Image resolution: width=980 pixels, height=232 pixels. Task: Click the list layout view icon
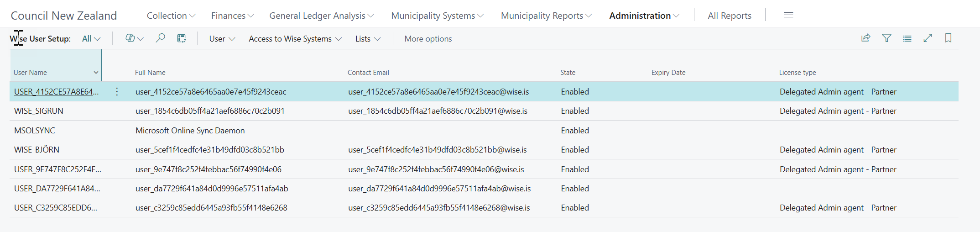pos(907,38)
